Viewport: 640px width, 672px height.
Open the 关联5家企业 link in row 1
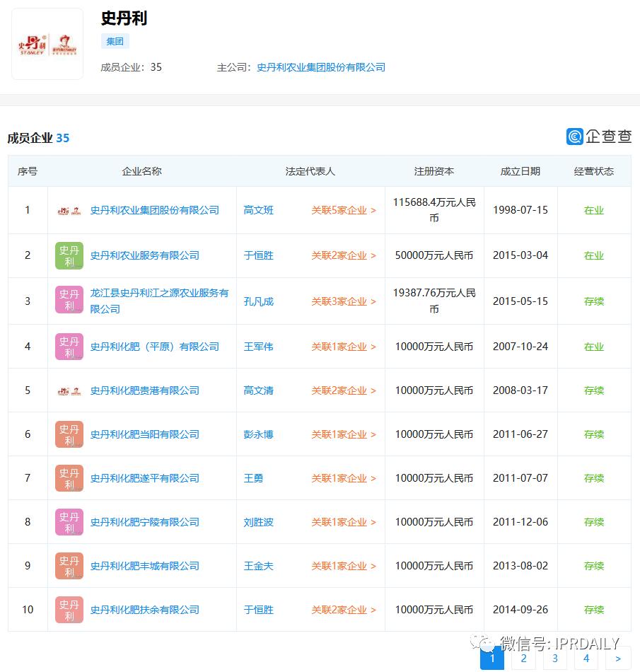(x=342, y=209)
